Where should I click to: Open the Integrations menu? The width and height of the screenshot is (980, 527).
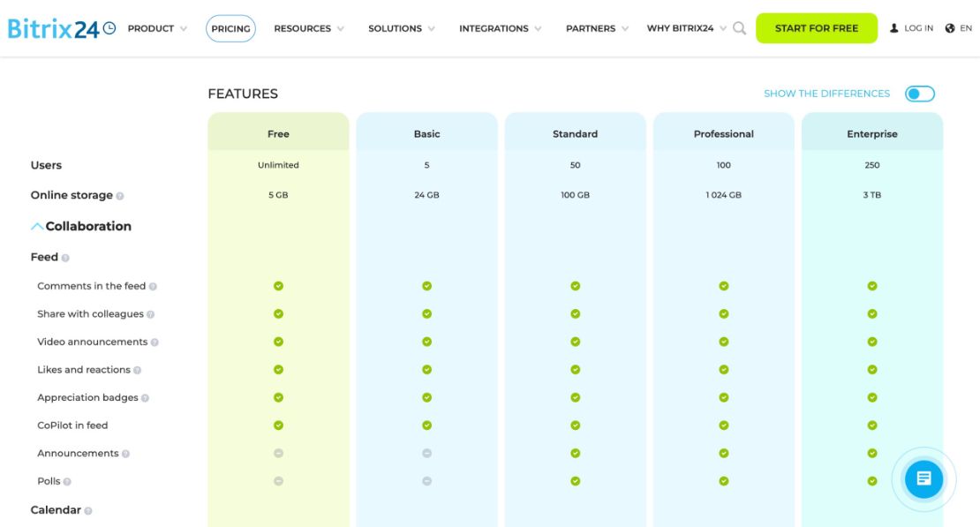pos(501,28)
